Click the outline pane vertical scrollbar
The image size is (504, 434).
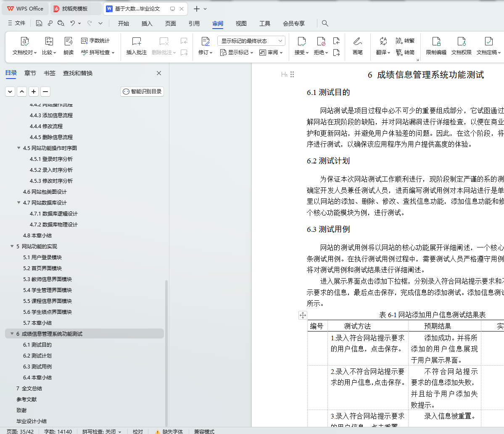click(166, 353)
